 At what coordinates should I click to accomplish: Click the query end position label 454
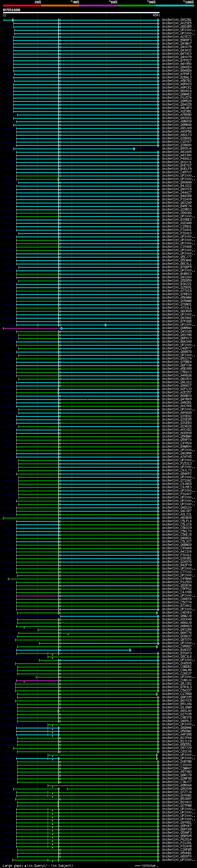(155, 15)
